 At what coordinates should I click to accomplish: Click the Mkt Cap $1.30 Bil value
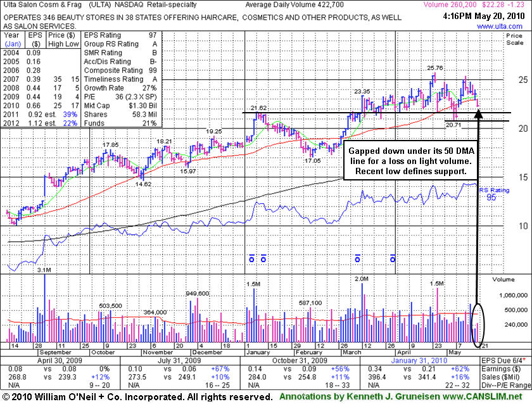coord(143,106)
